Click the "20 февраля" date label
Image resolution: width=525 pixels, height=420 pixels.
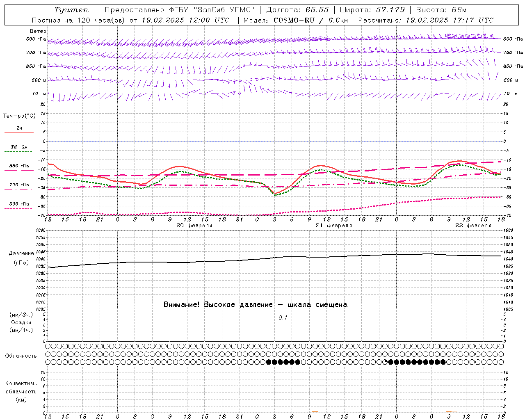194,226
